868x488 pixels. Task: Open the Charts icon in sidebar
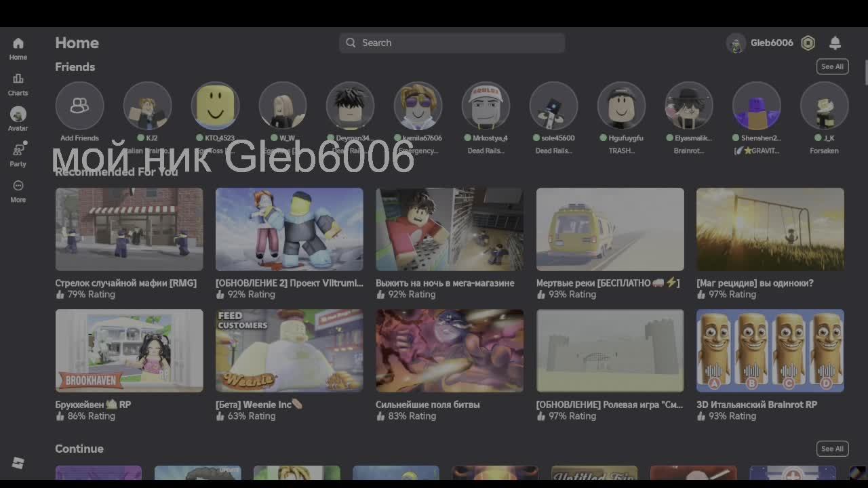[x=18, y=79]
